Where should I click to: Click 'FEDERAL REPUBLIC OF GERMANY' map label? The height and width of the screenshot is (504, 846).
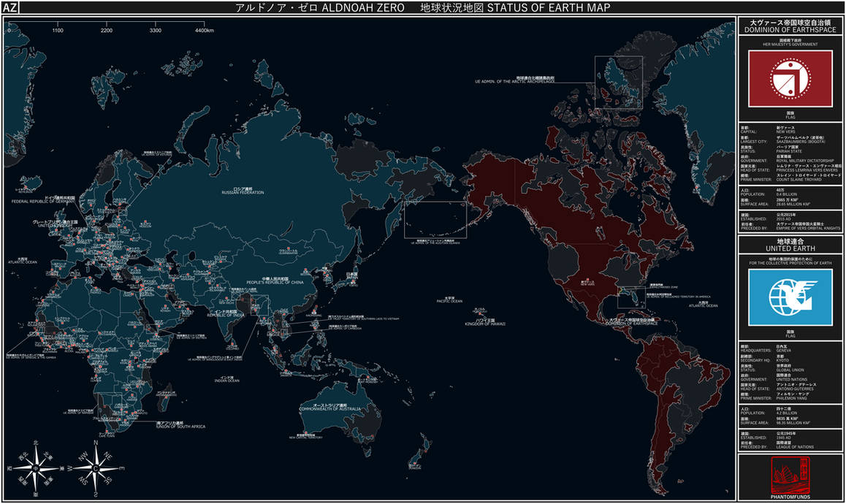[43, 202]
